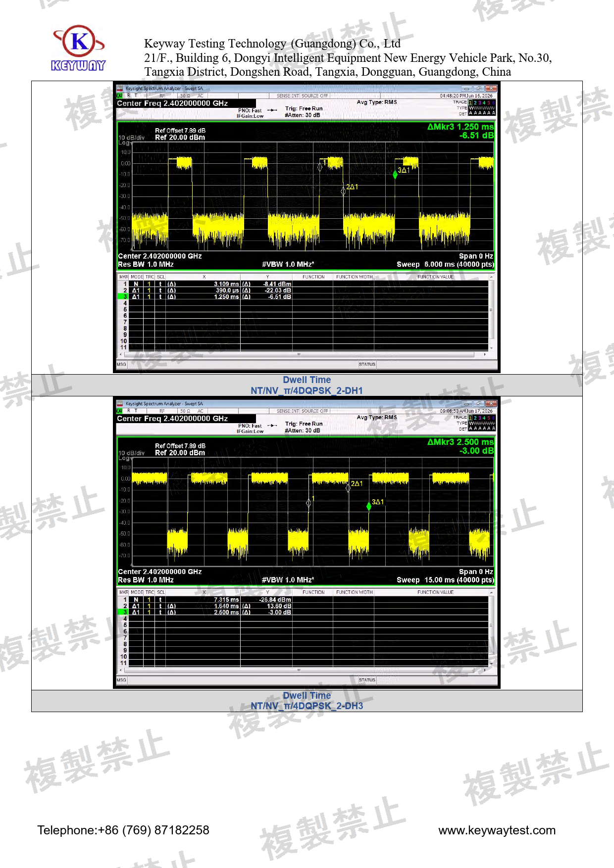Click the "Avg Type: RMS" label in the DH3 screenshot

point(377,417)
